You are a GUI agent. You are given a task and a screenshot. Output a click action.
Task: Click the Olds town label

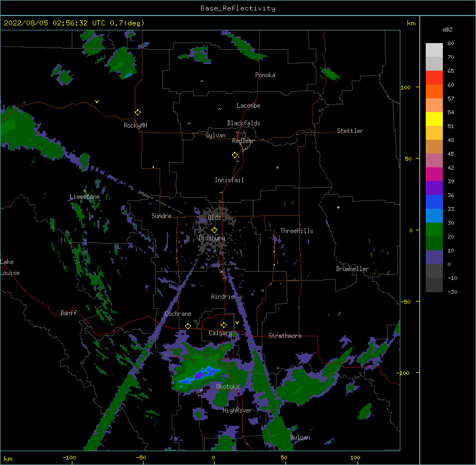(214, 218)
